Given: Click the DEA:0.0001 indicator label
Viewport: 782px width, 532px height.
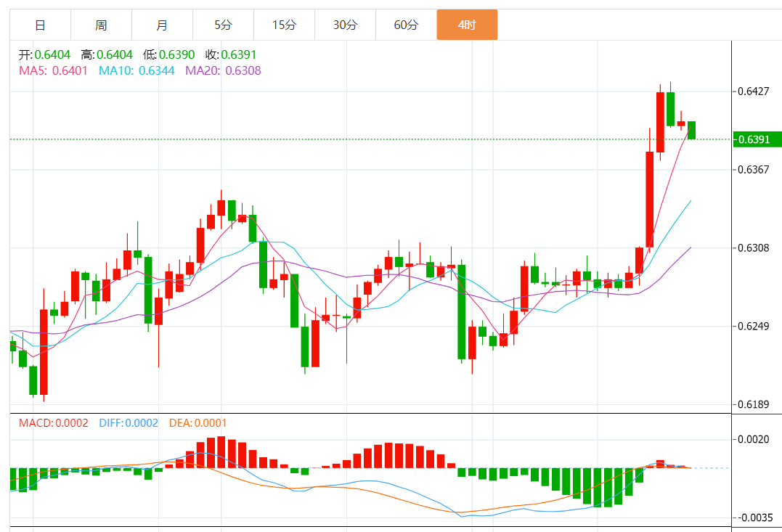Looking at the screenshot, I should click(198, 423).
